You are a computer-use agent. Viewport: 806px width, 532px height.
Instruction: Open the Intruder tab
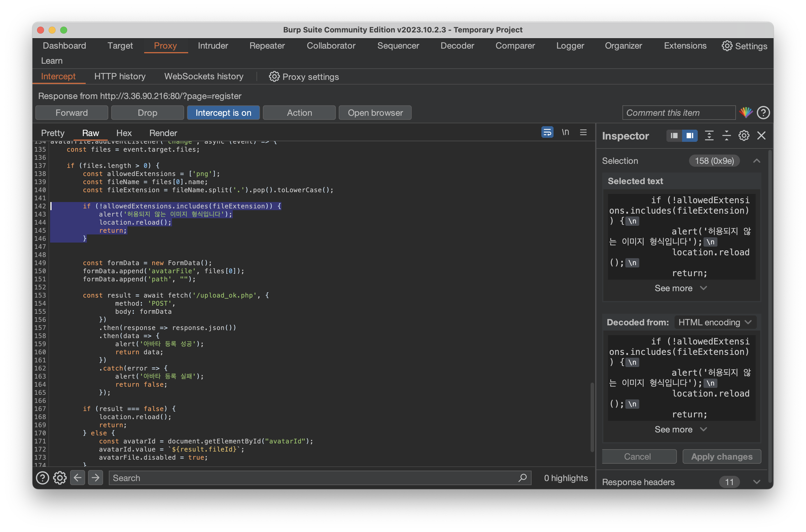click(x=213, y=46)
